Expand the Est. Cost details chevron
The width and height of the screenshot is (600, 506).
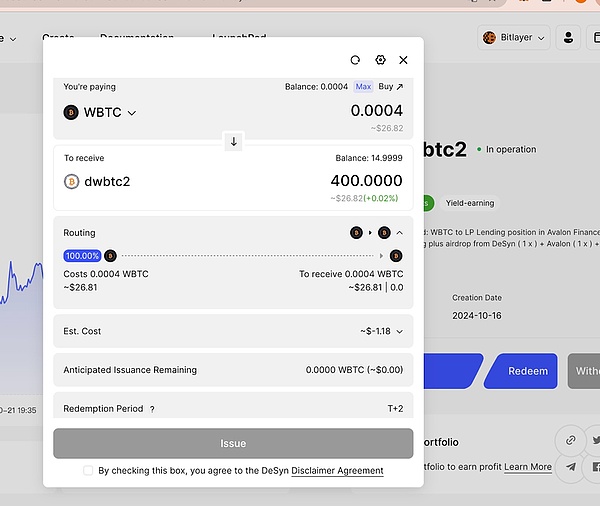399,331
